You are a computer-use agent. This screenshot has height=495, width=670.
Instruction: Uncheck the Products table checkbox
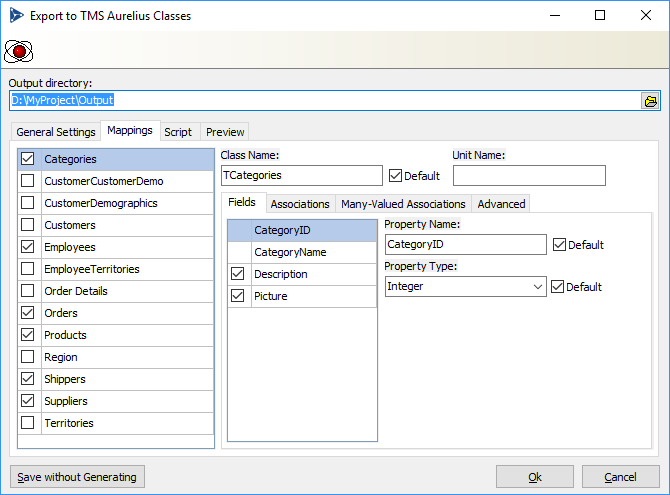pos(28,335)
